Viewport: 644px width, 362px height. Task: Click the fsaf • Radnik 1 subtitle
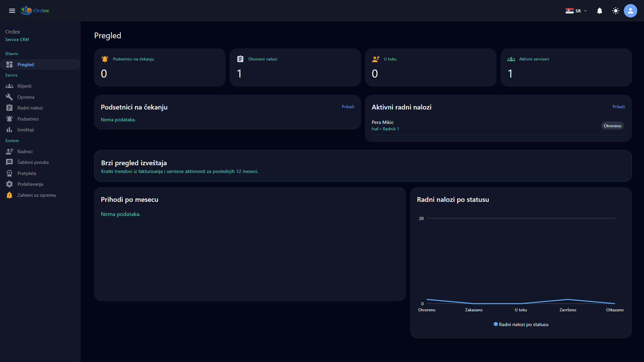coord(385,129)
